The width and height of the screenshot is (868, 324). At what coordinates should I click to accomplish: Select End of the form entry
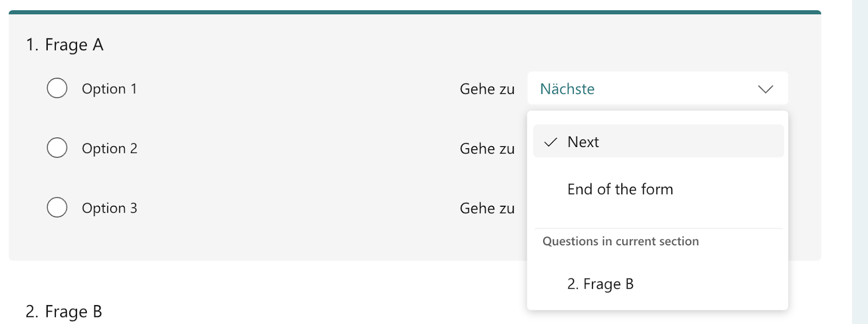tap(620, 189)
